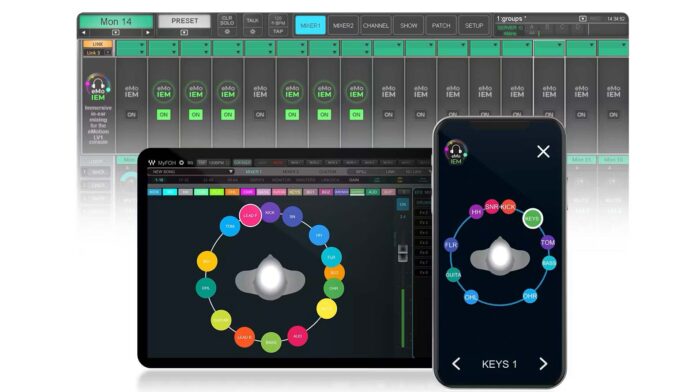
Task: Tap the head listener icon on tablet
Action: point(270,278)
